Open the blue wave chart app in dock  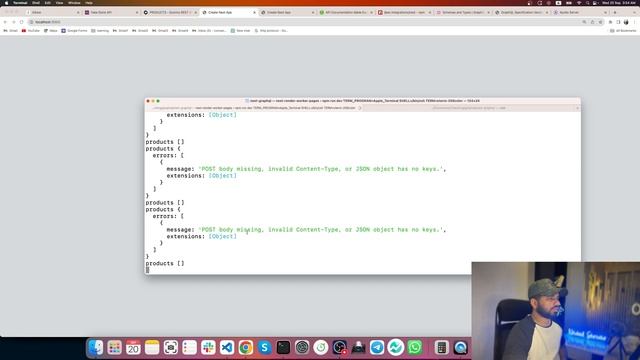[396, 347]
